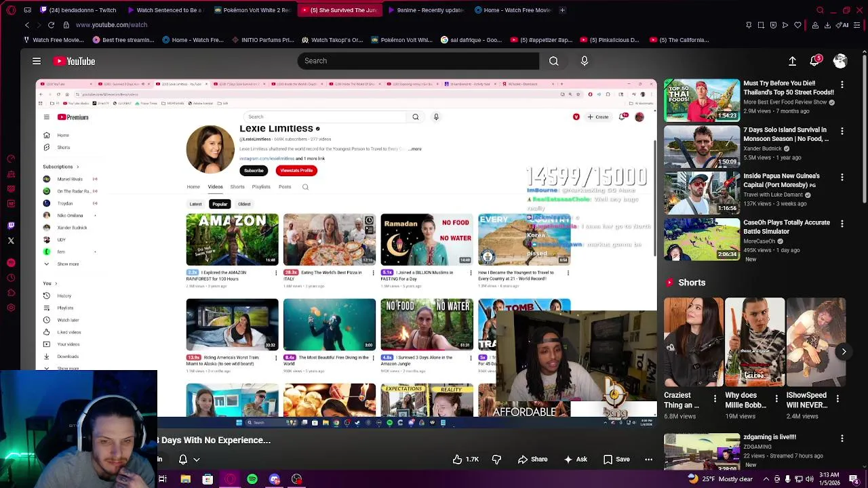Open the browser AI assistant button
The width and height of the screenshot is (868, 488).
[x=844, y=25]
